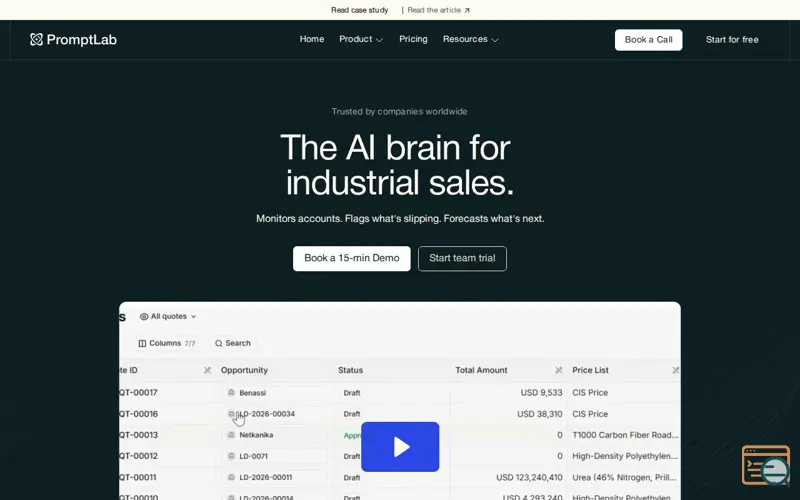Click the T1000 Carbon Fiber price list cell
The width and height of the screenshot is (800, 500).
[x=626, y=435]
